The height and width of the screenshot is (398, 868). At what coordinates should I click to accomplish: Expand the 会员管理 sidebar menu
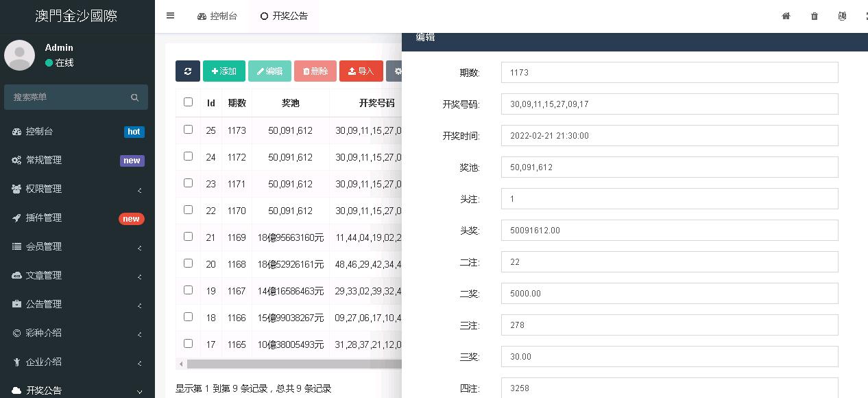(x=44, y=246)
